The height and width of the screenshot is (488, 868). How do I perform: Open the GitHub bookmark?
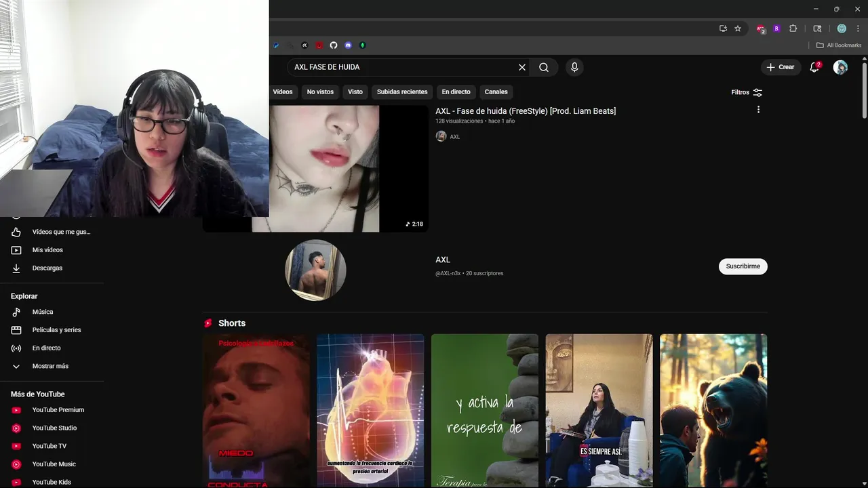(x=334, y=45)
